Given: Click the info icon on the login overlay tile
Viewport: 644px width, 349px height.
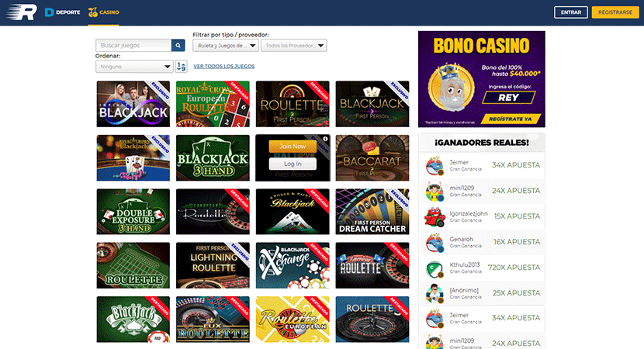Looking at the screenshot, I should coord(325,139).
